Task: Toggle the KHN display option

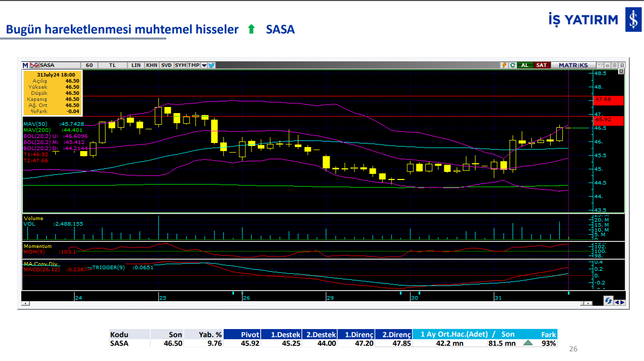Action: coord(152,65)
